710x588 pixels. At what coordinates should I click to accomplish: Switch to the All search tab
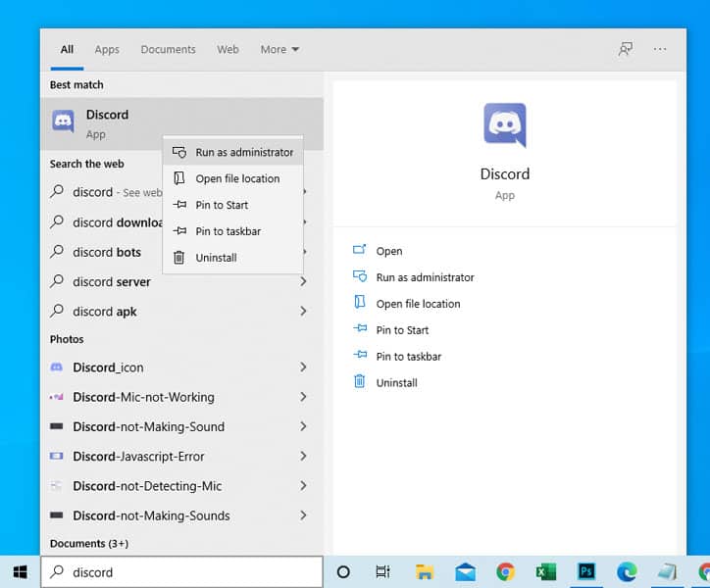(x=67, y=49)
